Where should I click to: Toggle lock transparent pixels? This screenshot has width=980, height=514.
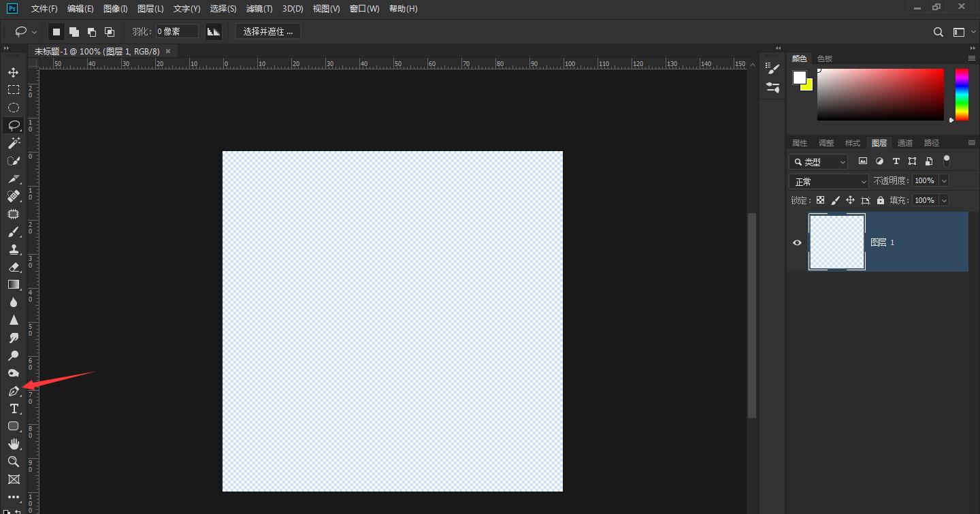(x=820, y=200)
